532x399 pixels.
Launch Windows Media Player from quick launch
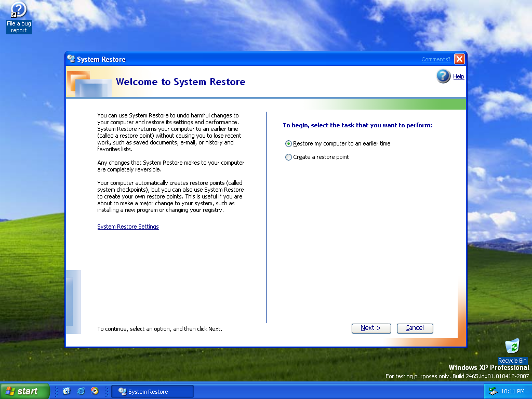pos(95,391)
